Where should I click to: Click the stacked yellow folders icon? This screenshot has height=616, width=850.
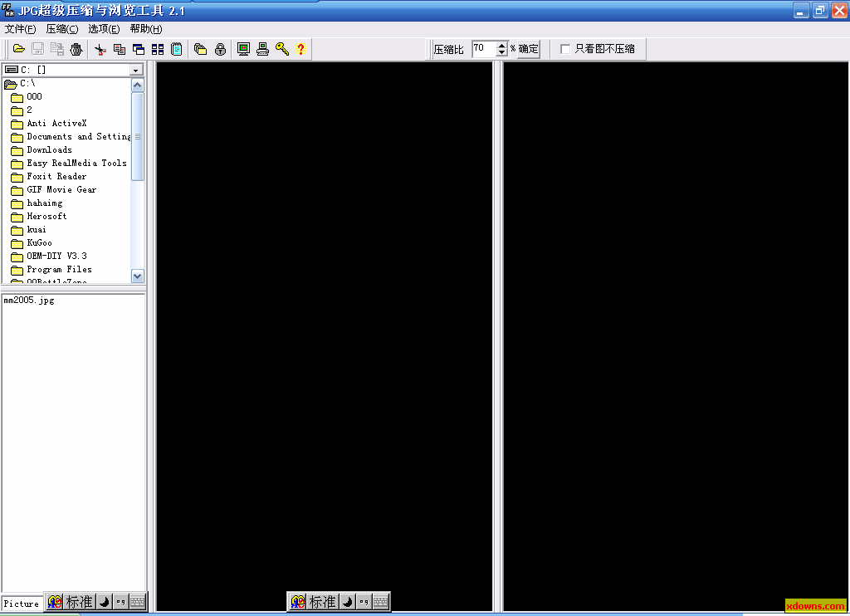(201, 49)
